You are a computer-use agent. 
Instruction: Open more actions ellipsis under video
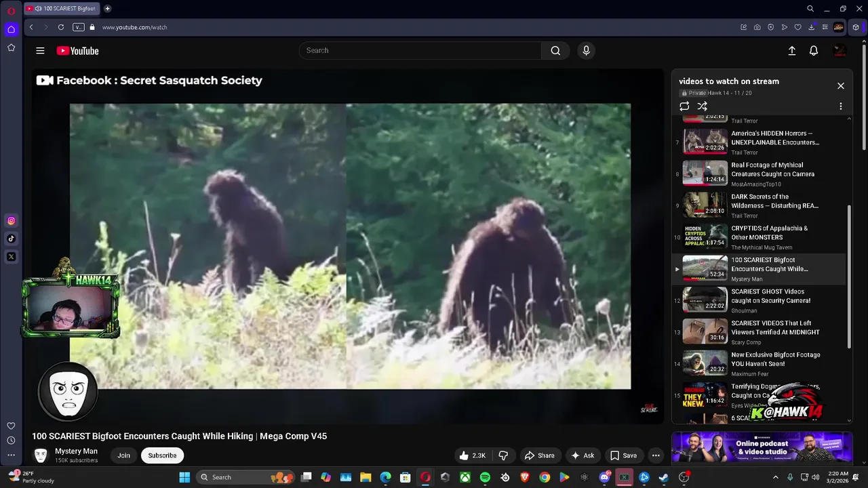(x=656, y=455)
